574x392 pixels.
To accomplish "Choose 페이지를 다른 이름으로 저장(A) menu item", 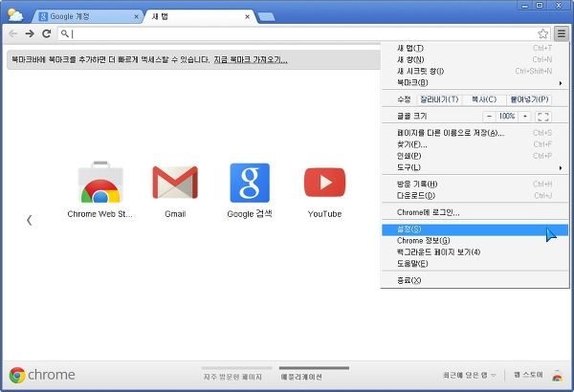I will click(x=475, y=133).
